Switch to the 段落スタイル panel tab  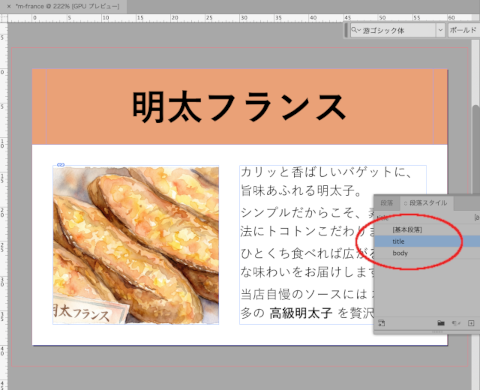426,203
